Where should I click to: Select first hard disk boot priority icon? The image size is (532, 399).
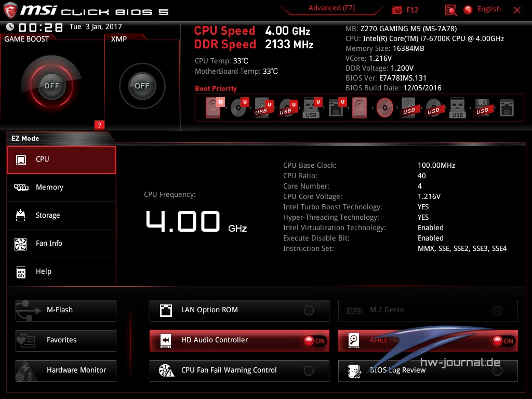[x=214, y=108]
